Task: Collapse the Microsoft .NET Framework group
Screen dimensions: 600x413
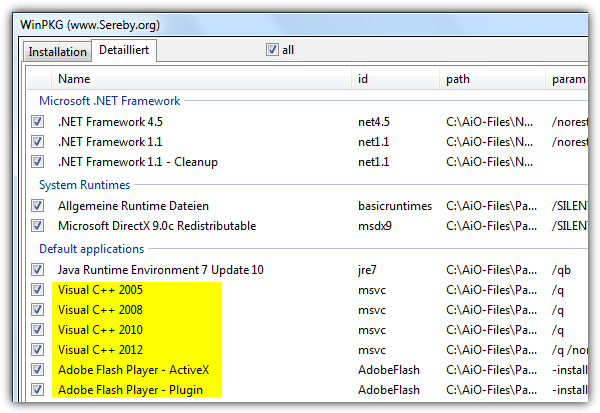Action: pos(109,100)
